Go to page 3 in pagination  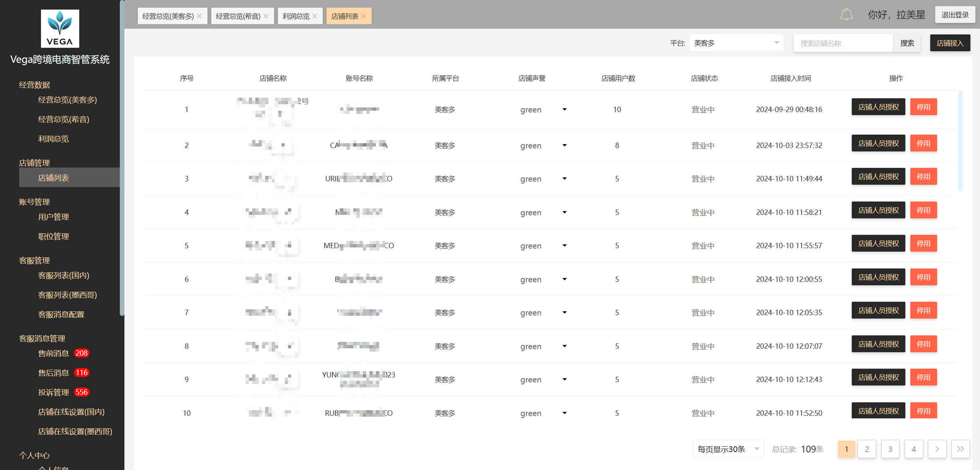(890, 449)
